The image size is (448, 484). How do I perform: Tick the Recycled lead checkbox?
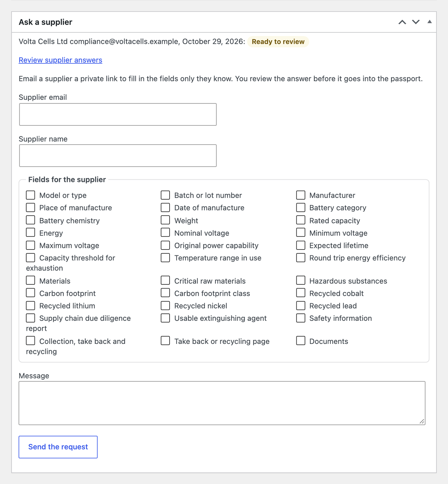pos(301,306)
